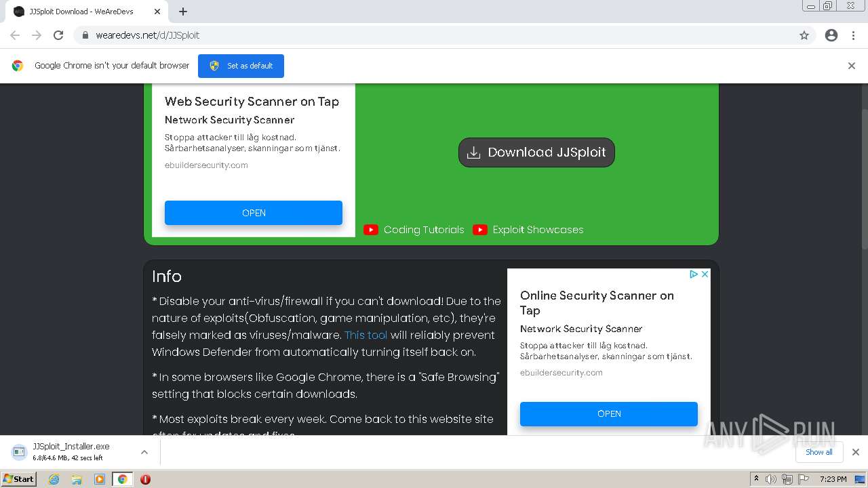Click OPEN on Web Security Scanner ad
Viewport: 868px width, 488px height.
click(x=254, y=213)
